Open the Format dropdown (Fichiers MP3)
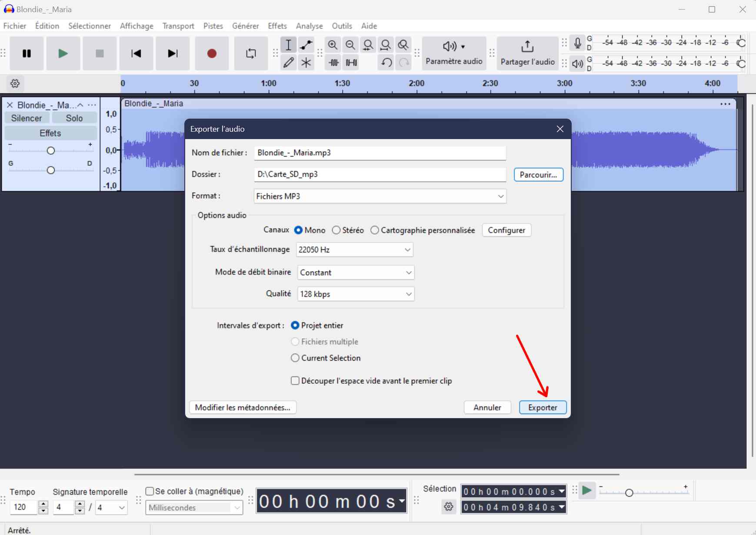Image resolution: width=756 pixels, height=535 pixels. pos(380,196)
